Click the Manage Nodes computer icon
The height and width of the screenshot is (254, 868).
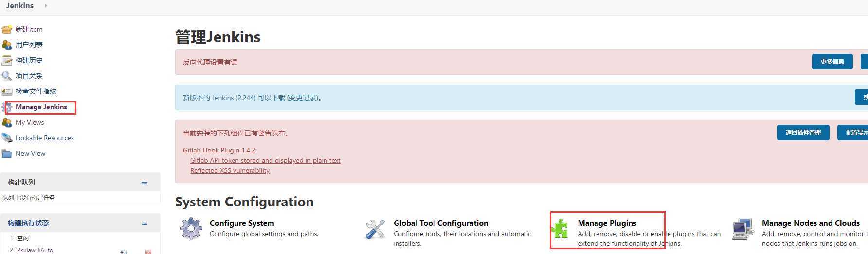pos(743,228)
